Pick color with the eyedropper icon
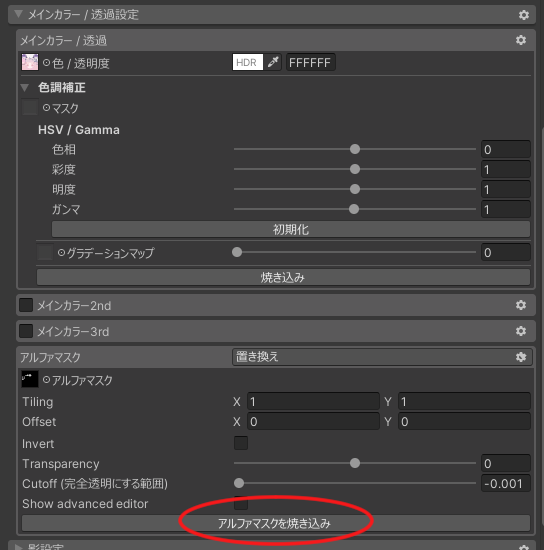This screenshot has width=544, height=550. click(273, 62)
